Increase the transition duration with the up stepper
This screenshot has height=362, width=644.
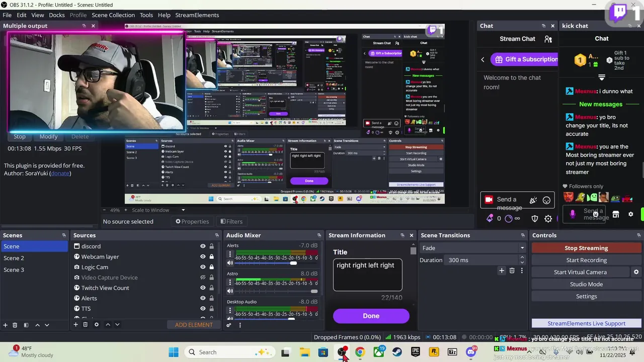(x=522, y=257)
